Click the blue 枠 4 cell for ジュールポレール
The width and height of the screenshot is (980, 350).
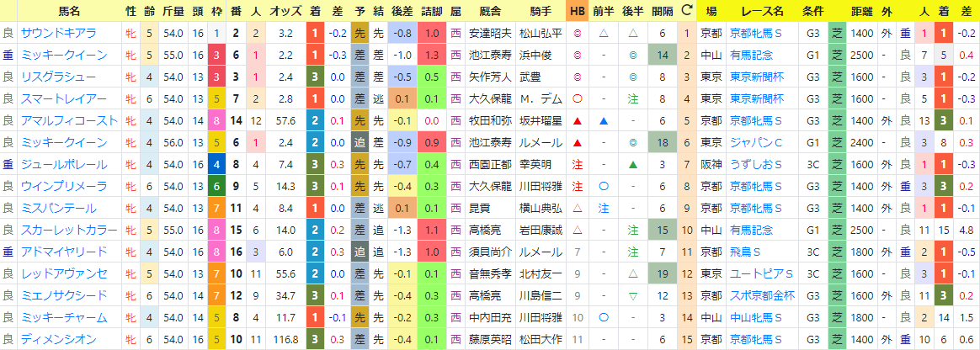(216, 164)
